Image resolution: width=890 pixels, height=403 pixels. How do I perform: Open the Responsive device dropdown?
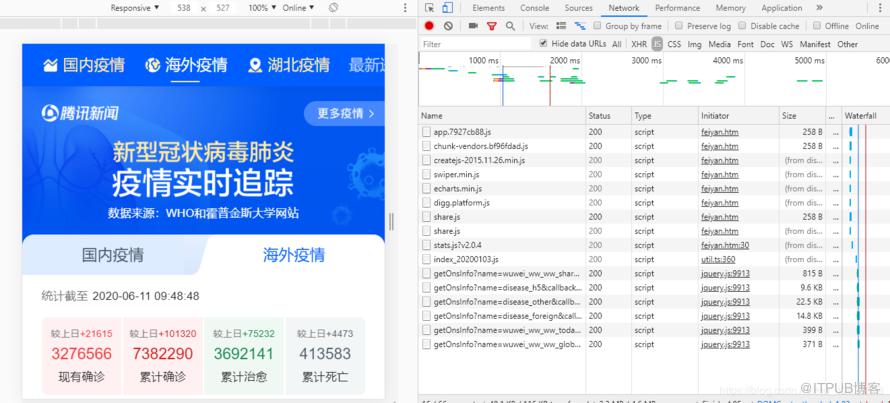[x=135, y=8]
